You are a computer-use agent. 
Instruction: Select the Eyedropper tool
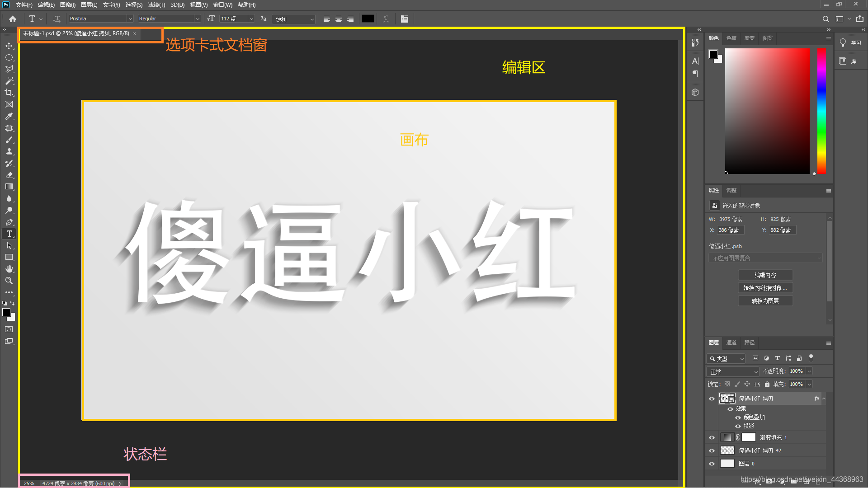[9, 116]
